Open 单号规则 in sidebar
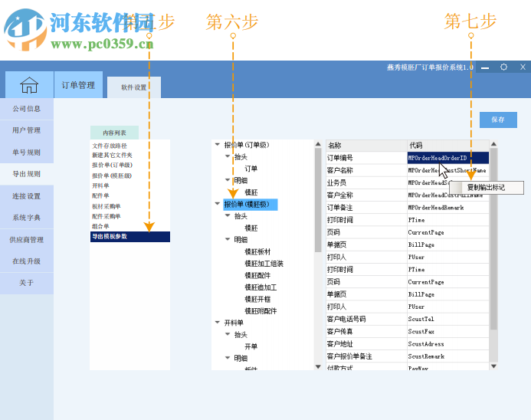 tap(27, 153)
